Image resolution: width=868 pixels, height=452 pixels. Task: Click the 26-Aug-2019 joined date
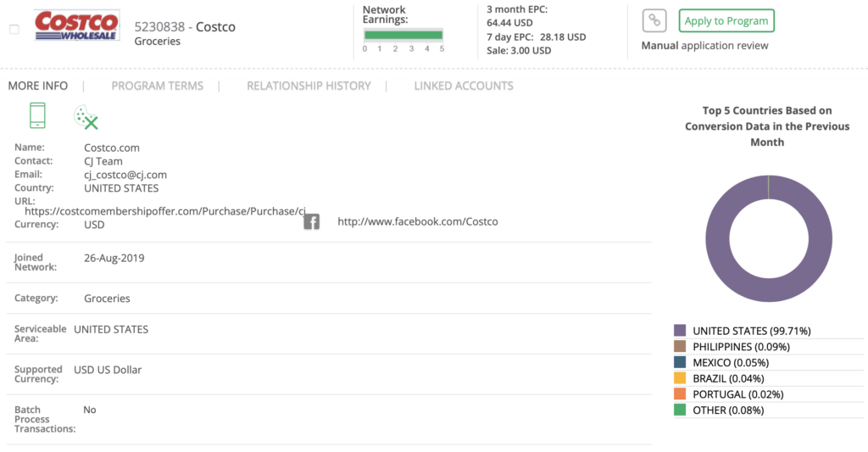coord(114,258)
